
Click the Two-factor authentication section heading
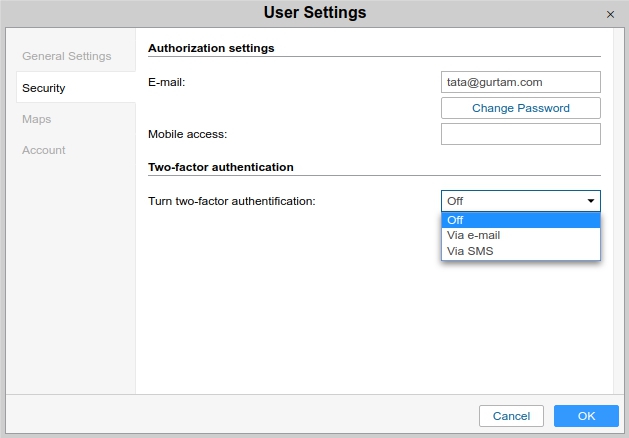(220, 166)
